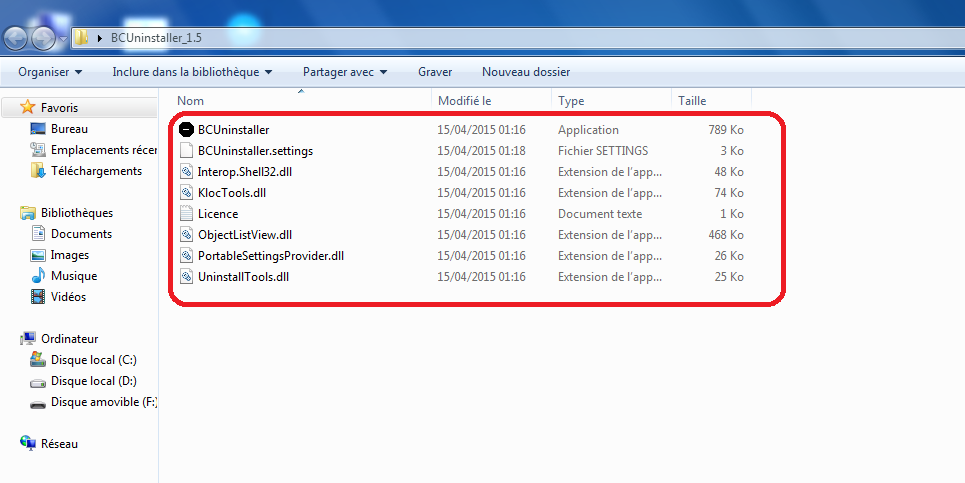965x483 pixels.
Task: Click the KlocTools.dll file icon
Action: 186,193
